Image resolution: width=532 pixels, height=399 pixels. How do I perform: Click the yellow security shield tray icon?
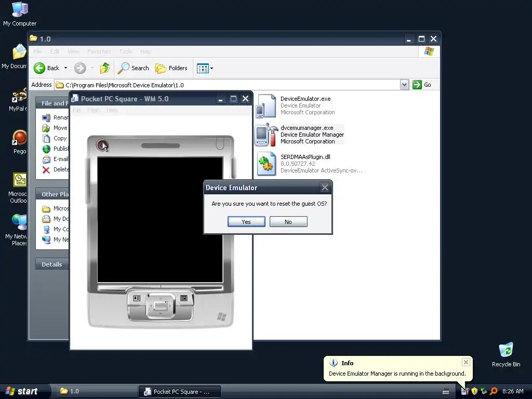[x=474, y=391]
